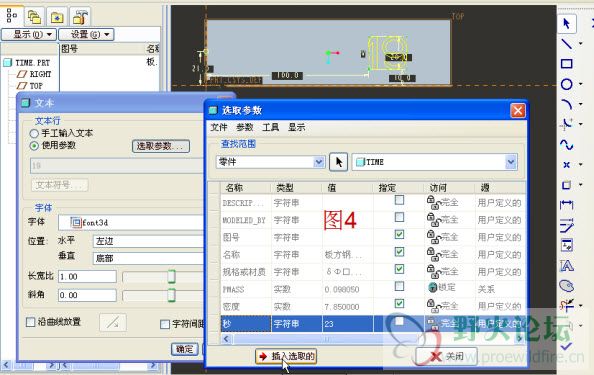594x375 pixels.
Task: Select the 手工输入文本 radio option
Action: tap(34, 133)
